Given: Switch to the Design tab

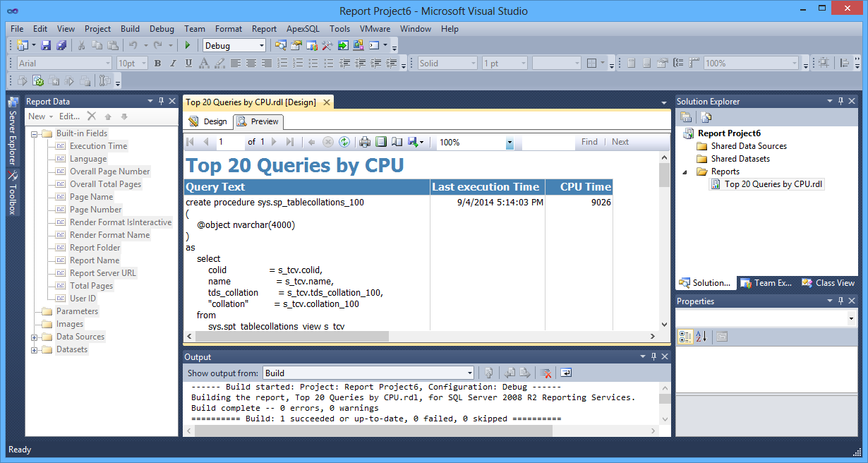Looking at the screenshot, I should coord(208,121).
